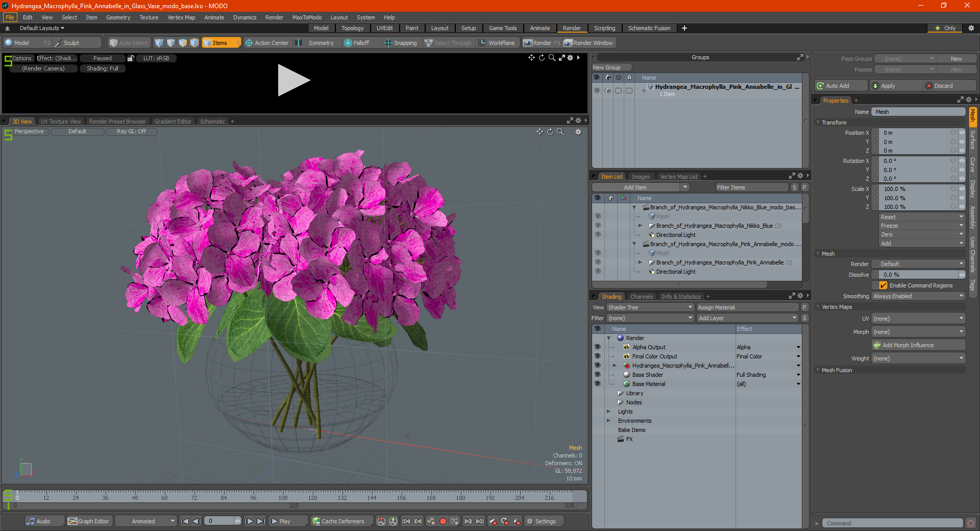Image resolution: width=980 pixels, height=531 pixels.
Task: Click the Auto Add button
Action: (841, 86)
